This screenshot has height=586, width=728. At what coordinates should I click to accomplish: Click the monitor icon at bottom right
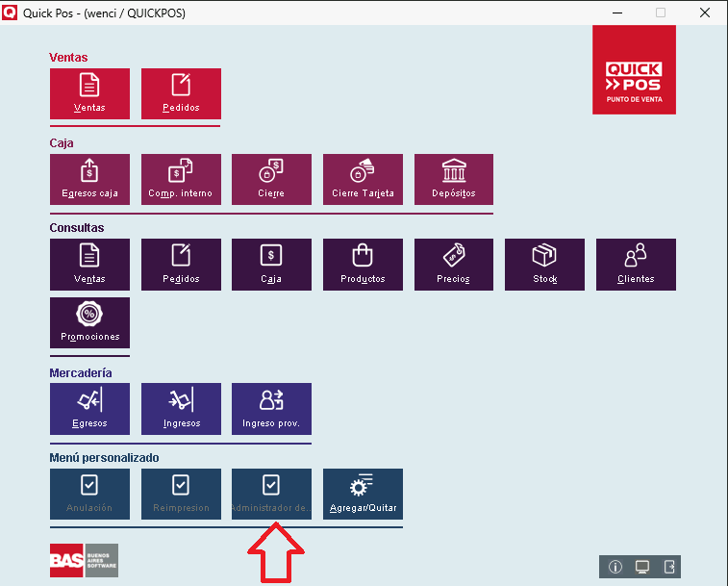pos(642,566)
